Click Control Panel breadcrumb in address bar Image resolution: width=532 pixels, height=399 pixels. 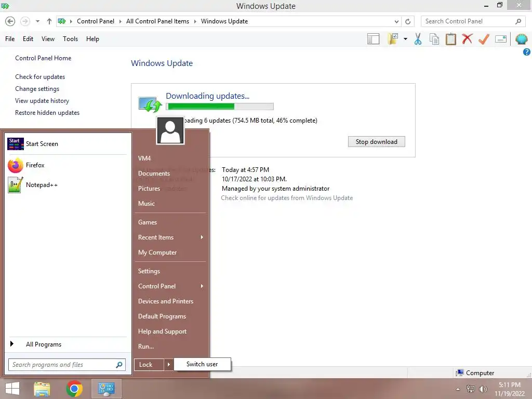(x=96, y=21)
